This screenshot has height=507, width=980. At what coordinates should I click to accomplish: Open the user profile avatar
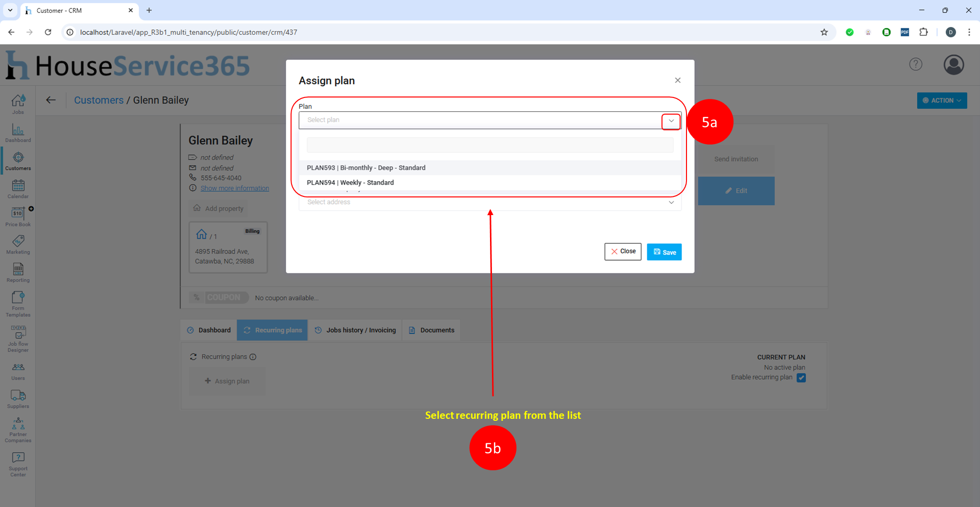click(x=954, y=65)
